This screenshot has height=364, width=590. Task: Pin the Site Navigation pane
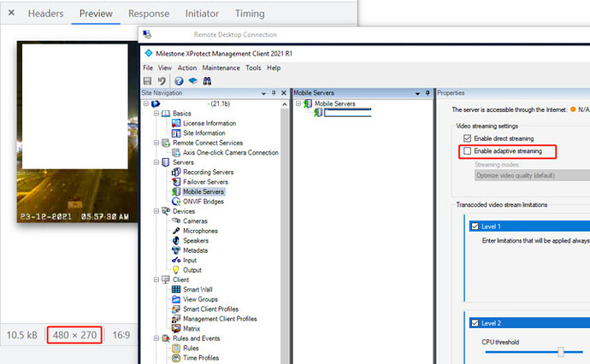click(273, 92)
